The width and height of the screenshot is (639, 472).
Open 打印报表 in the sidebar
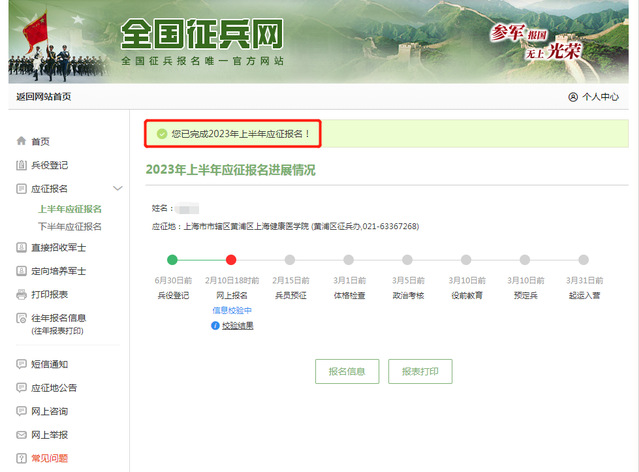pos(50,294)
